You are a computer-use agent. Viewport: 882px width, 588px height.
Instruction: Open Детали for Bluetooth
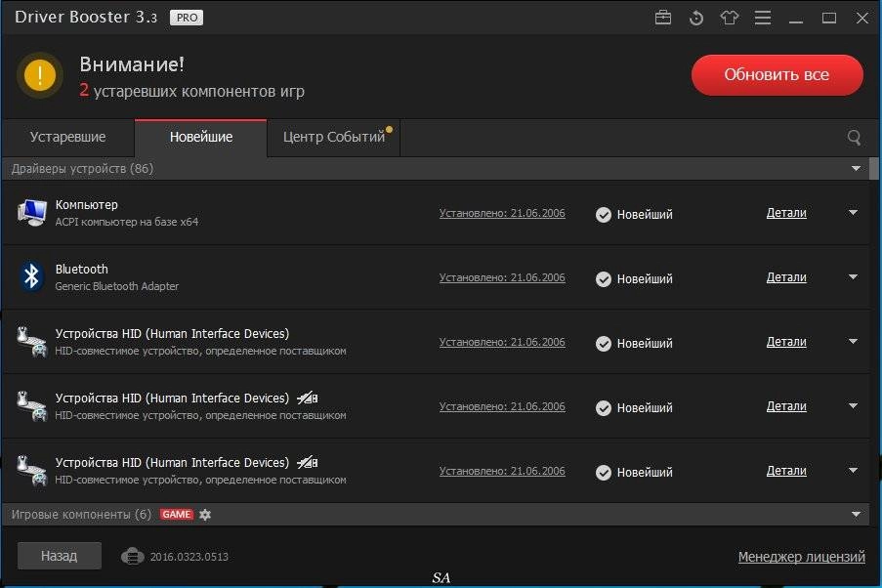click(x=786, y=277)
